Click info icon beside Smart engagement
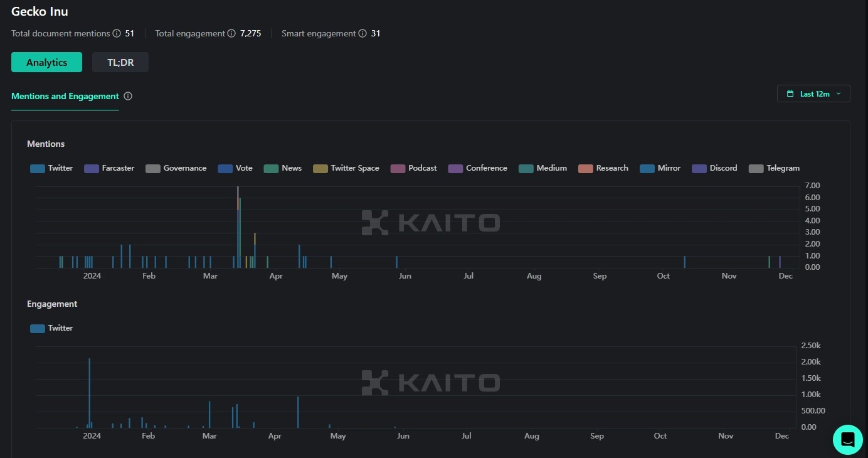This screenshot has width=868, height=458. (363, 33)
